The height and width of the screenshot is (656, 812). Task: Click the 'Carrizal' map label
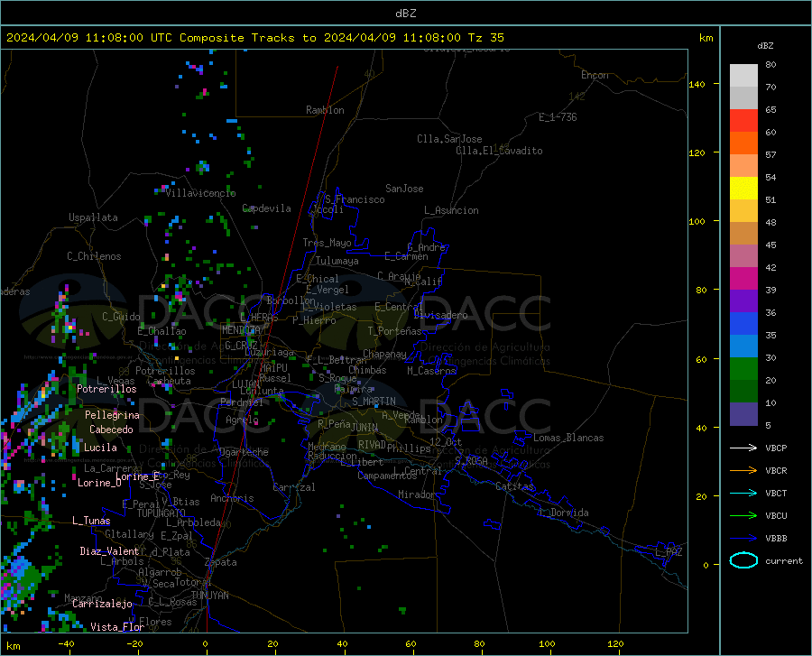click(294, 487)
